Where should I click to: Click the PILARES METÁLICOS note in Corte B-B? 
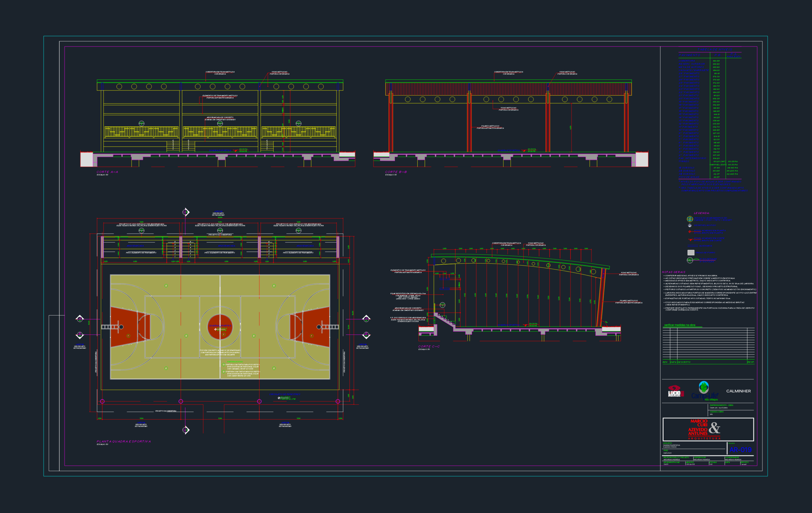(490, 127)
